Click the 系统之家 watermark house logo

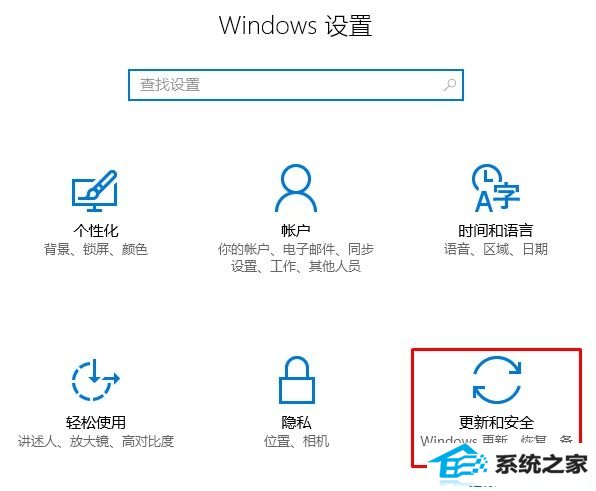click(x=458, y=464)
